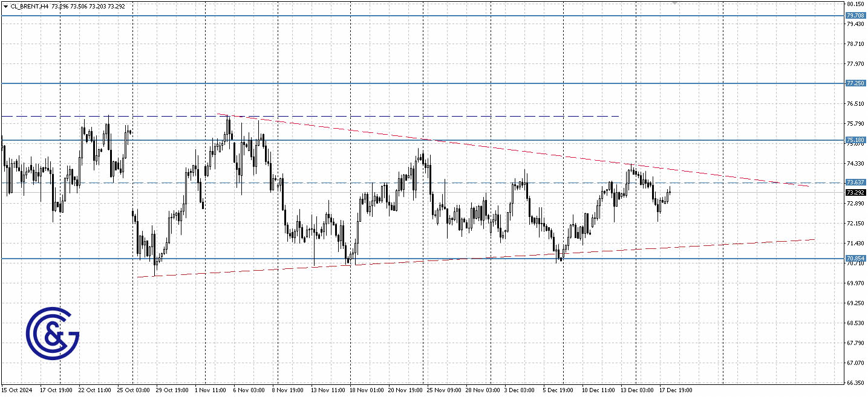The height and width of the screenshot is (397, 868).
Task: Click the 15 Oct 2024 axis label
Action: [18, 390]
